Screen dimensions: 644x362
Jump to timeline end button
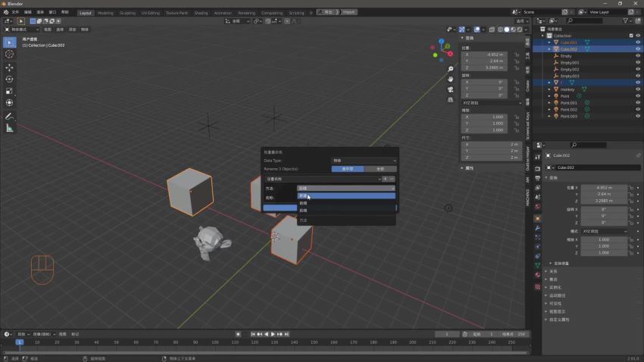click(286, 334)
